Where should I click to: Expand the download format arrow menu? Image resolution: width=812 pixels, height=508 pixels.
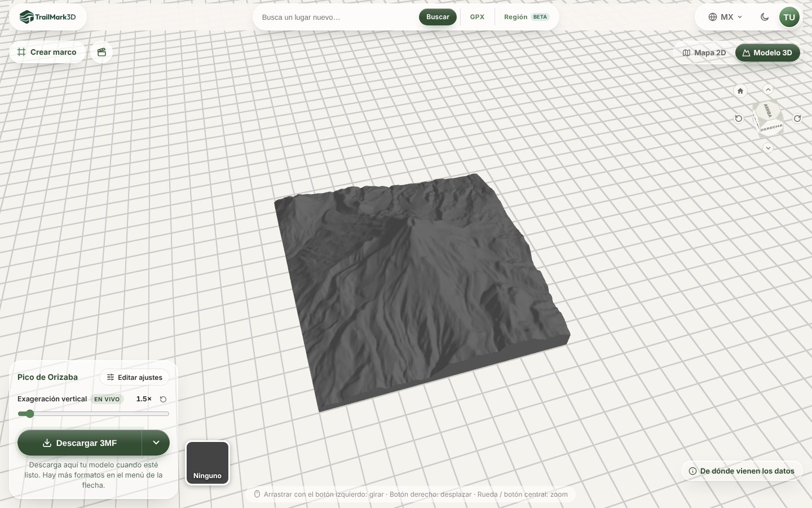tap(156, 443)
